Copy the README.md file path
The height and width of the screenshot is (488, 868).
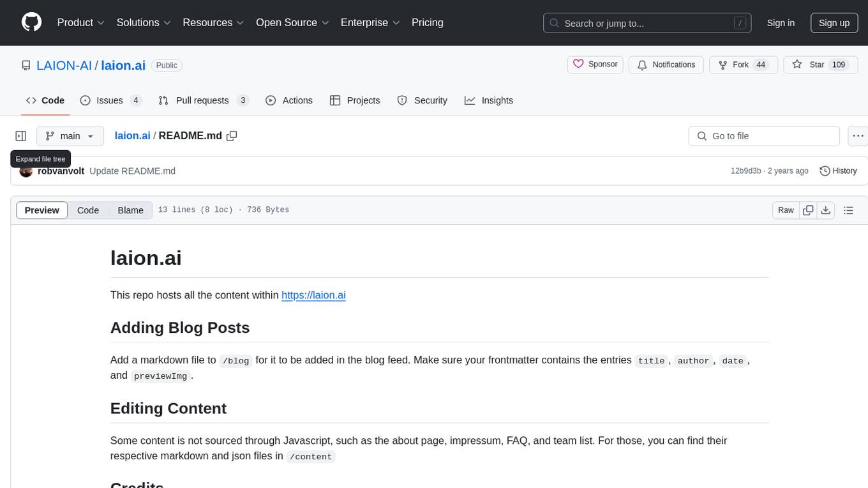232,135
